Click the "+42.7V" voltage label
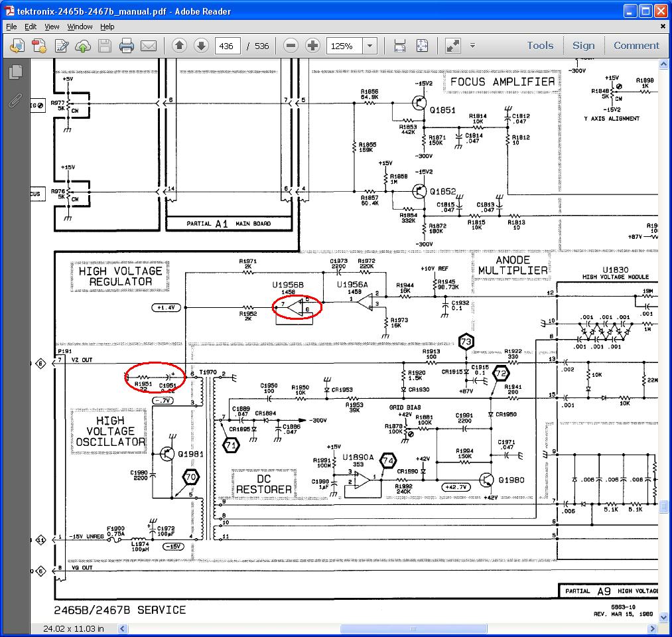The width and height of the screenshot is (672, 637). tap(456, 487)
